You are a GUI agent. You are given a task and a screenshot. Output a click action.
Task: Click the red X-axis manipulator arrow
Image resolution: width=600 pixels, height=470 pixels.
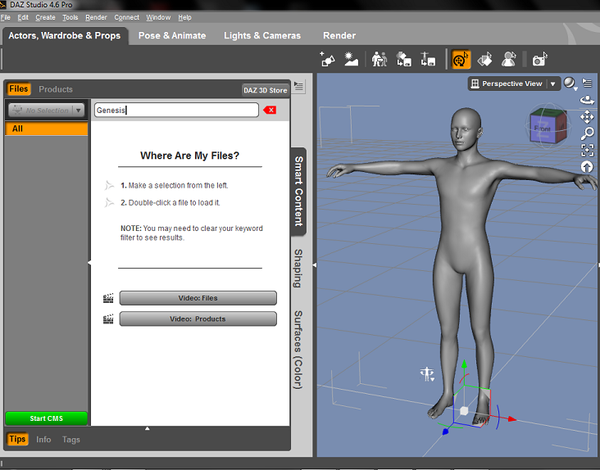pyautogui.click(x=512, y=419)
